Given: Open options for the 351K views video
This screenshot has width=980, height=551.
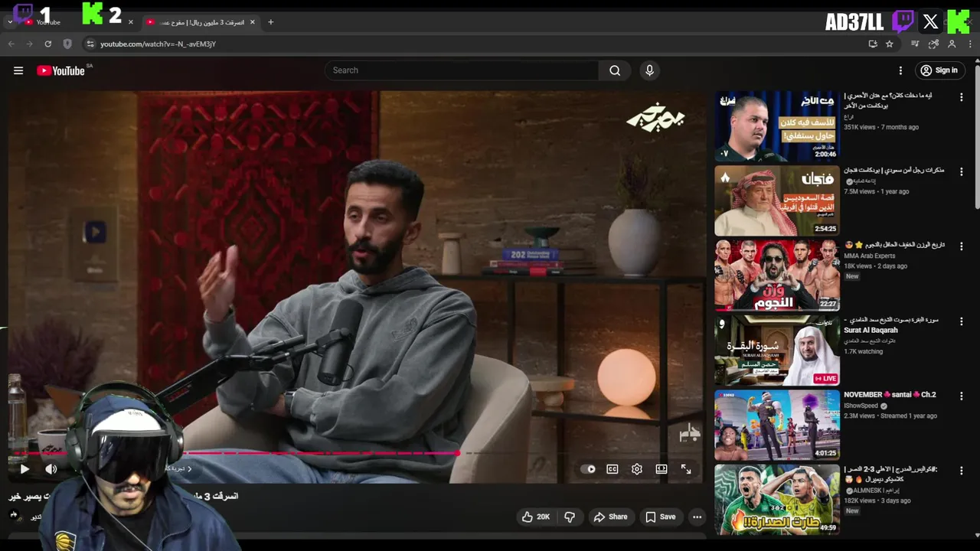Looking at the screenshot, I should tap(961, 97).
